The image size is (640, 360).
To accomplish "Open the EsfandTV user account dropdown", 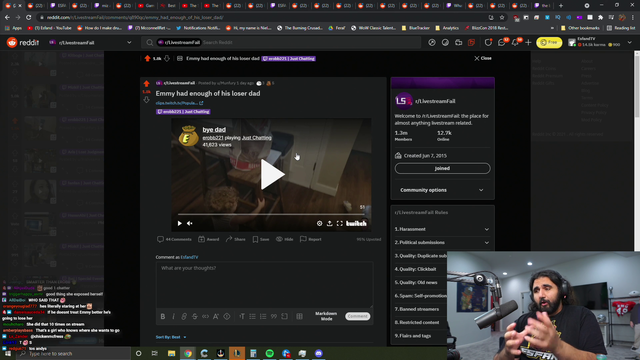I will 600,42.
